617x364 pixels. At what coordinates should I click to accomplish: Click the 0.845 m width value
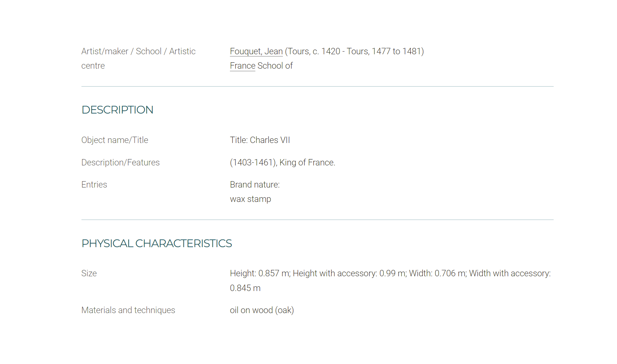[x=245, y=288]
